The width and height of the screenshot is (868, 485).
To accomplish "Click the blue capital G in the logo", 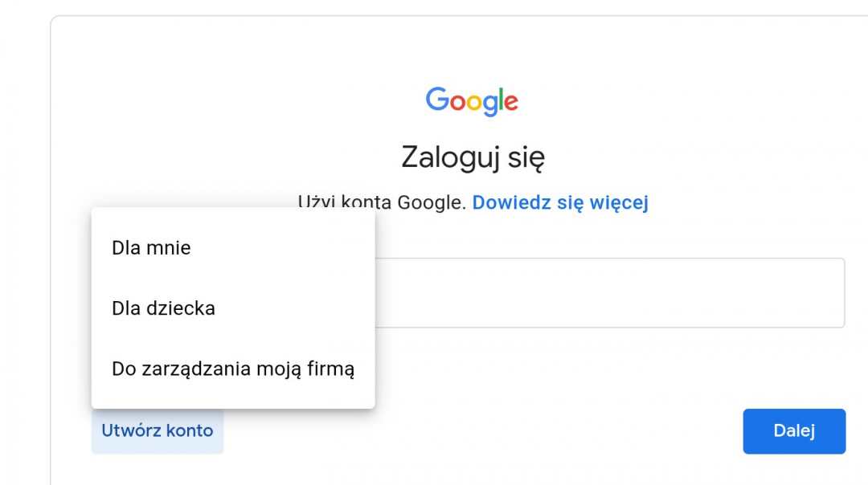I will (x=437, y=100).
